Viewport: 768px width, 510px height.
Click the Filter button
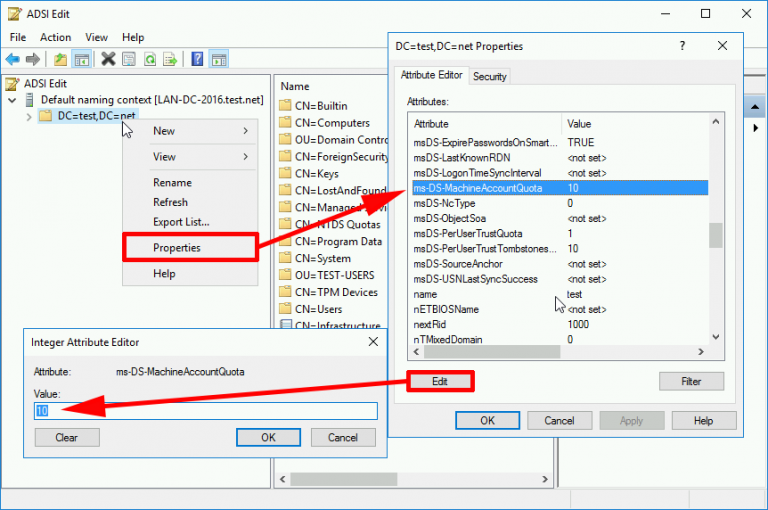(x=691, y=381)
